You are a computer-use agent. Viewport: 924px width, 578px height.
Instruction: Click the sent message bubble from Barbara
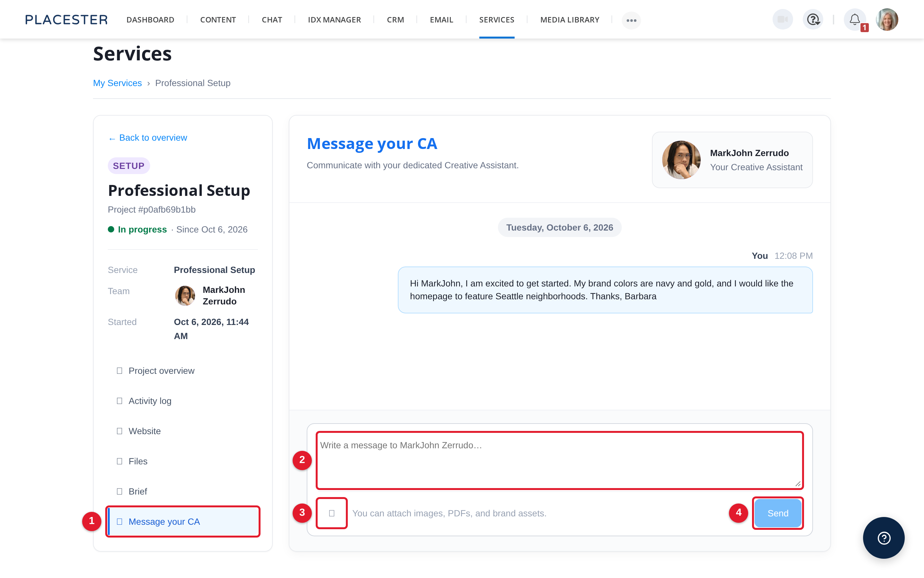(x=605, y=290)
